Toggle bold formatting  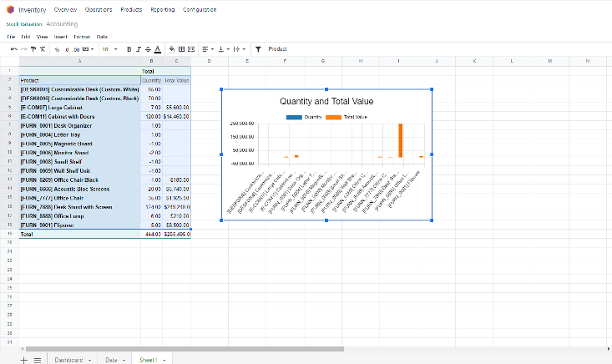tap(129, 49)
